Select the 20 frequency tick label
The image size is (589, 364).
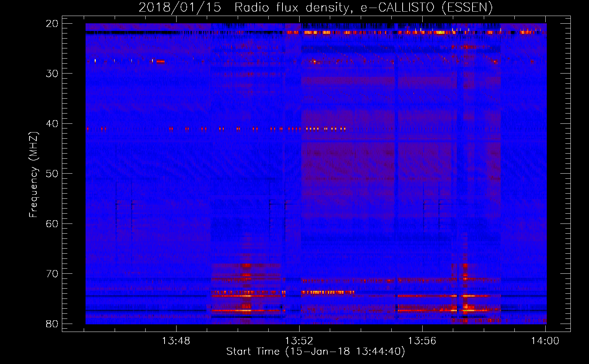[52, 24]
